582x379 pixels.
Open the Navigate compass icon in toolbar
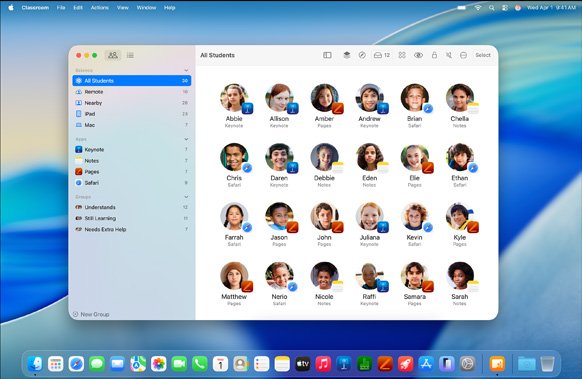click(x=362, y=55)
